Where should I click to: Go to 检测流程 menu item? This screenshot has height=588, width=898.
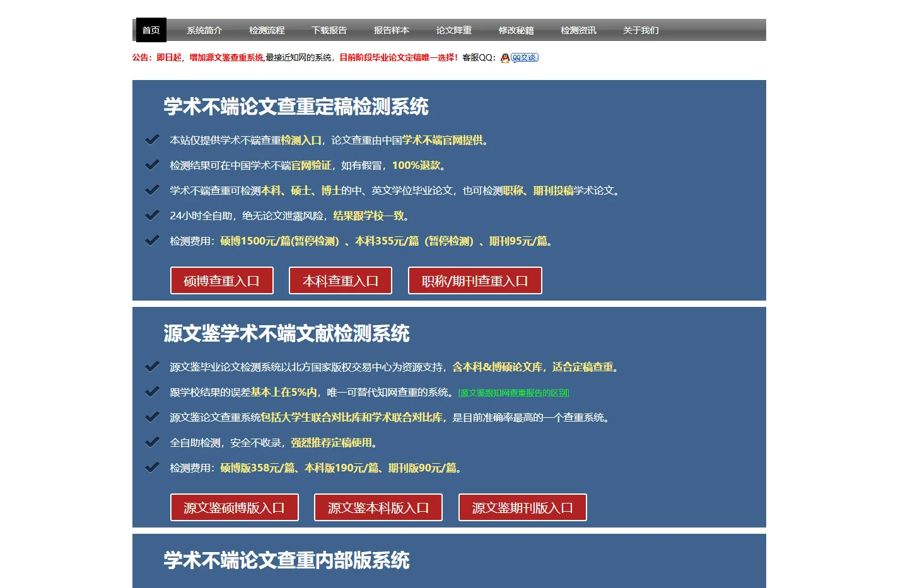267,30
